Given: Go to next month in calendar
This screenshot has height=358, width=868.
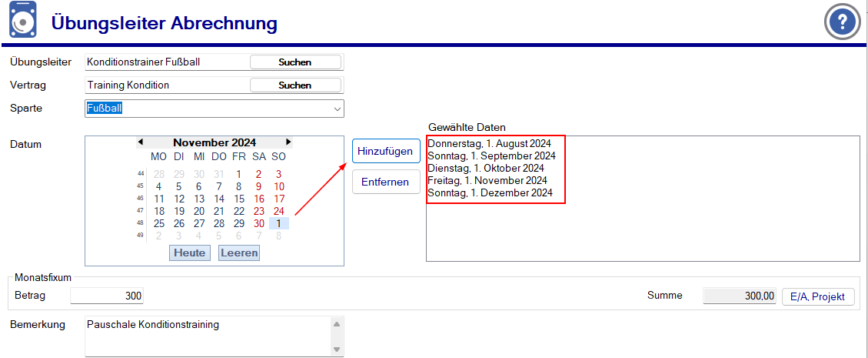Looking at the screenshot, I should click(288, 142).
